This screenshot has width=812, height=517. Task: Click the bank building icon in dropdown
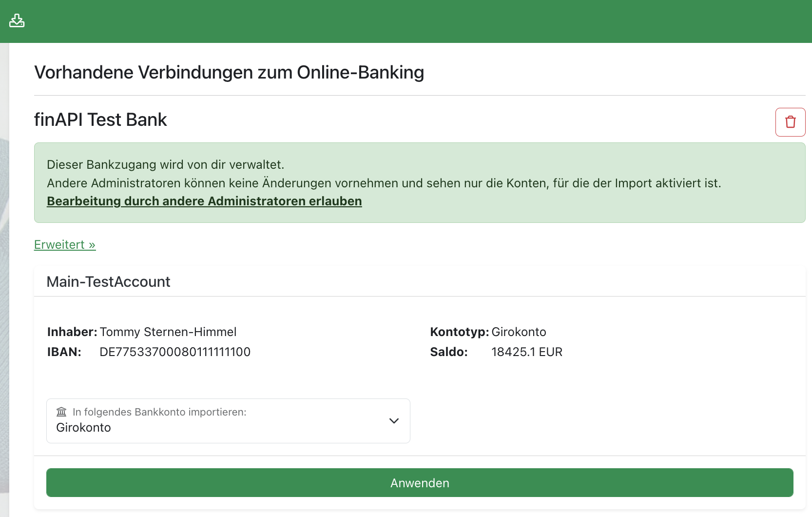click(61, 412)
